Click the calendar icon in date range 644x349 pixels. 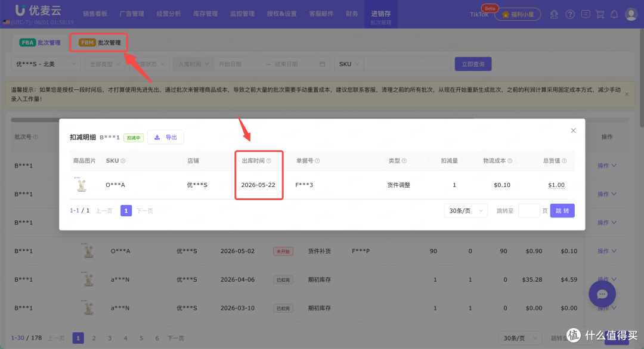(x=323, y=64)
